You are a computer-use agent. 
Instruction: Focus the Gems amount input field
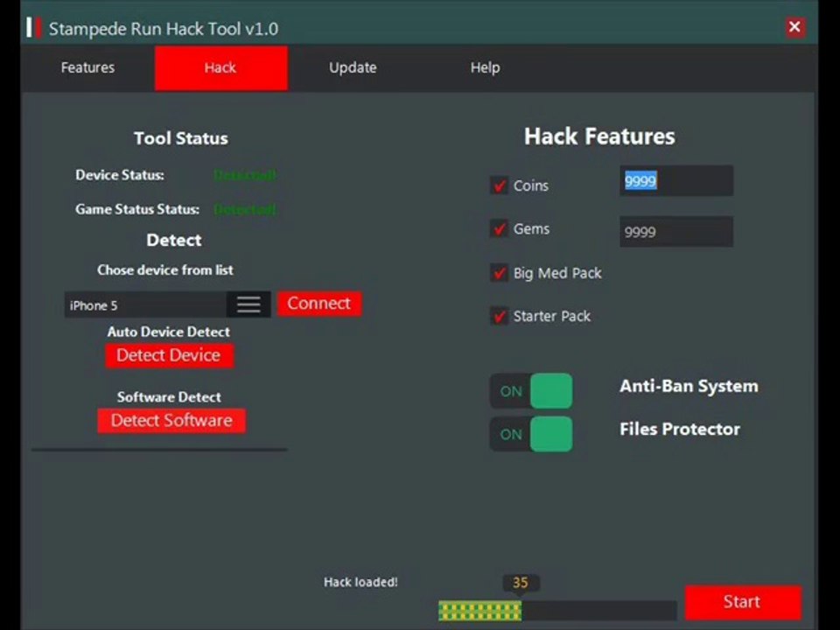(x=676, y=231)
